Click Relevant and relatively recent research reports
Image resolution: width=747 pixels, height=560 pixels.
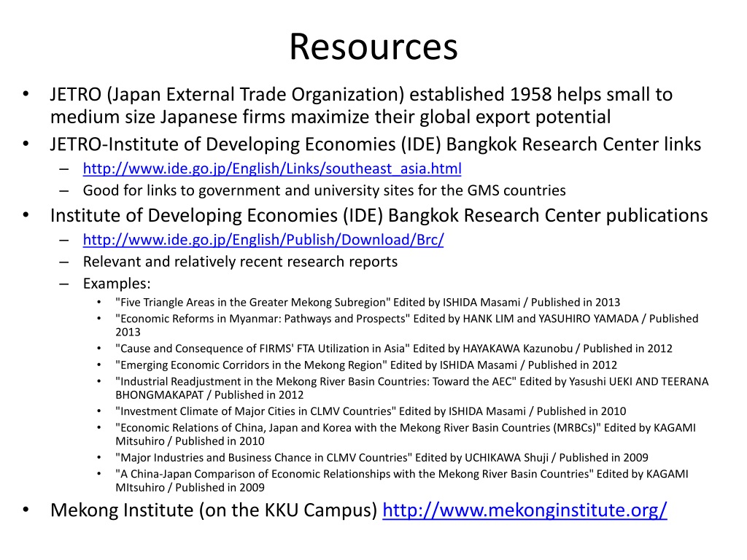tap(240, 262)
